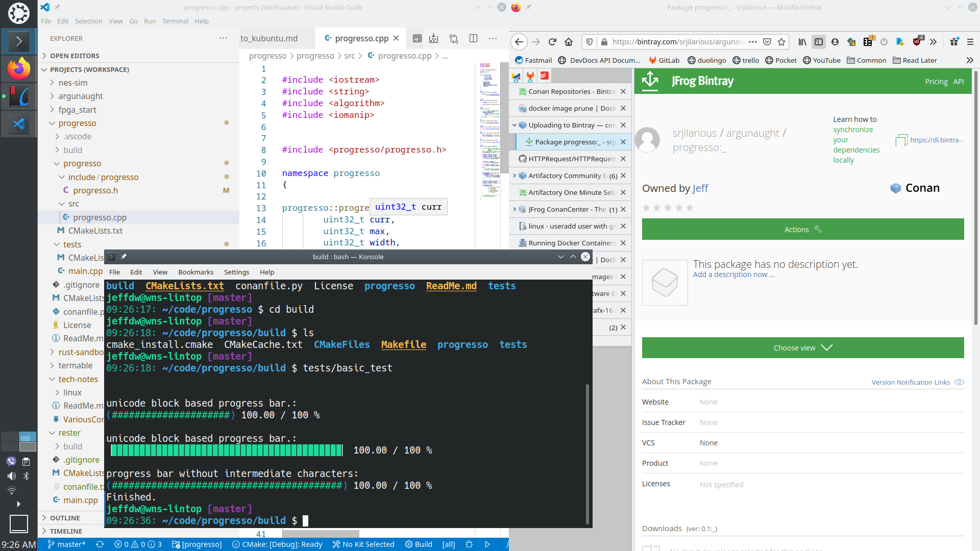This screenshot has width=980, height=551.
Task: Click JFrog Bintray logo
Action: click(x=688, y=81)
